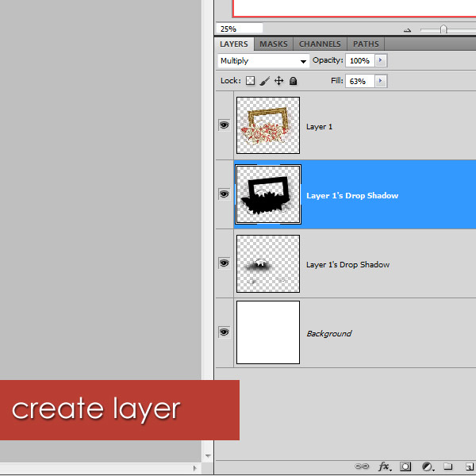This screenshot has width=476, height=476.
Task: Select the Background layer name
Action: [329, 334]
